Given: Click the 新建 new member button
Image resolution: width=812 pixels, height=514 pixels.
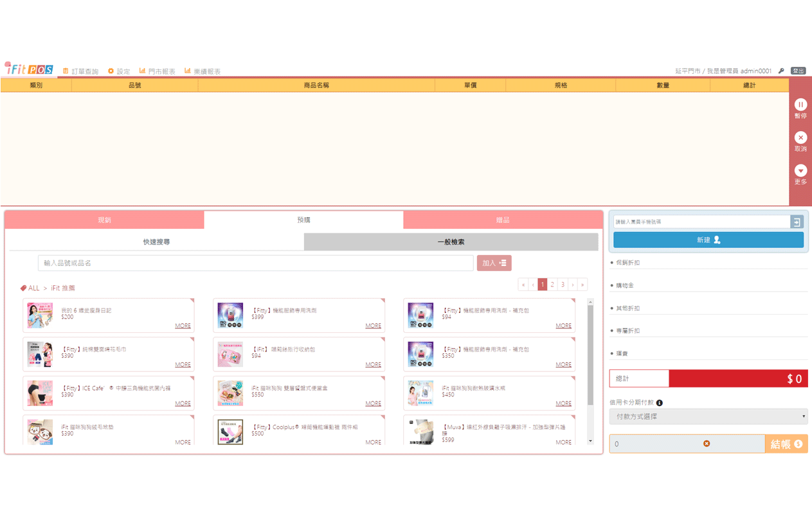Looking at the screenshot, I should pyautogui.click(x=708, y=240).
